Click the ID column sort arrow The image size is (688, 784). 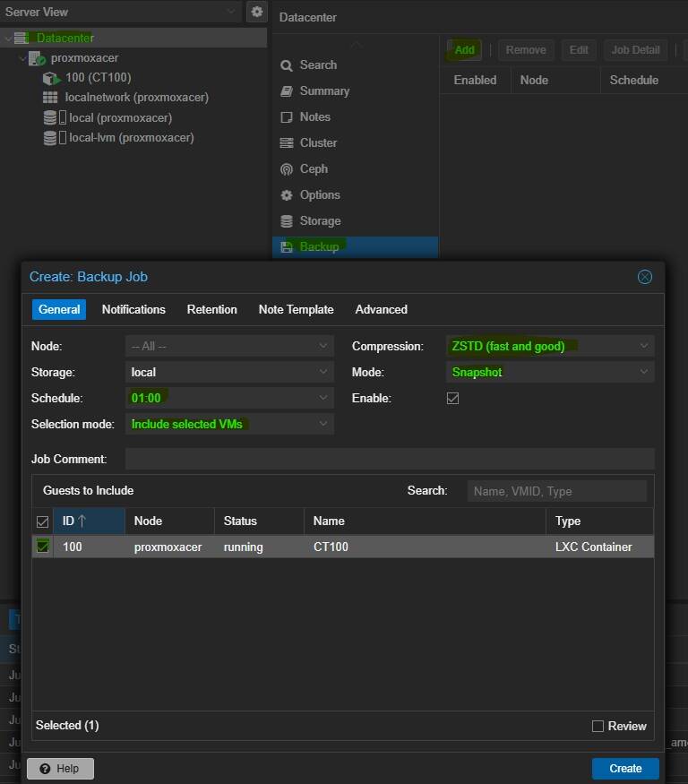[82, 521]
